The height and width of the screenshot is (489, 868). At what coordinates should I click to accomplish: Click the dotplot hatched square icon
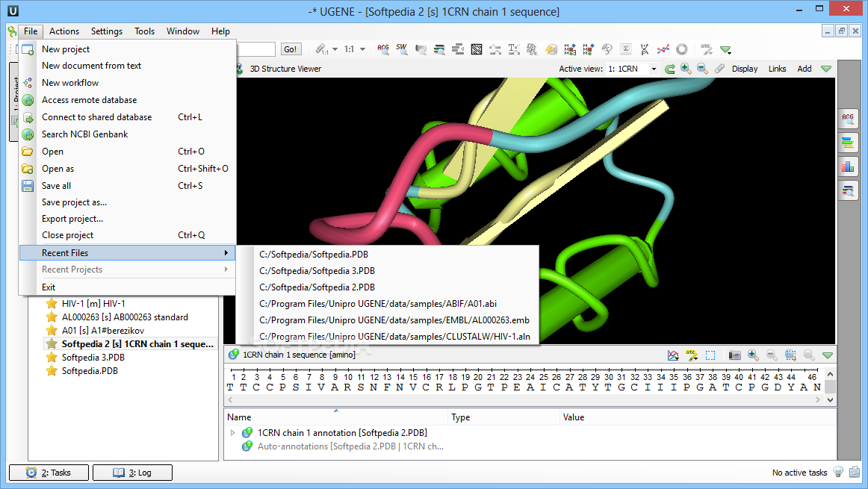click(x=476, y=49)
